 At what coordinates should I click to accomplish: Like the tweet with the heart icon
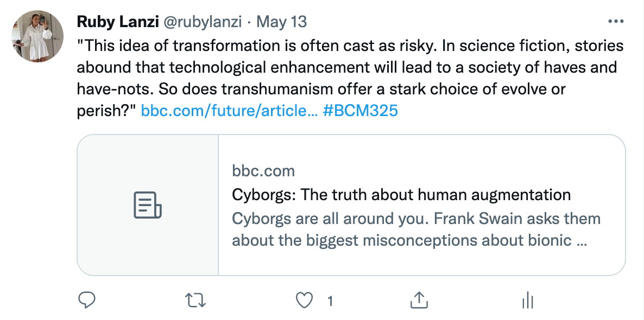(x=307, y=300)
